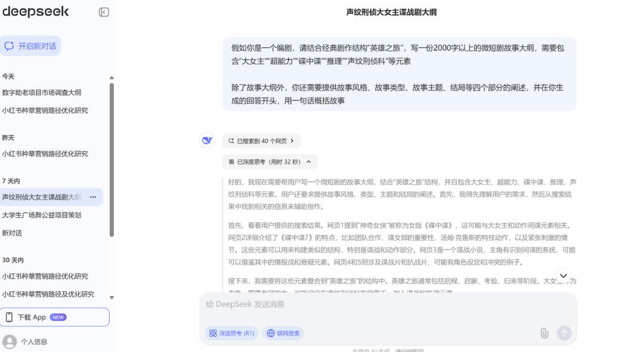Open the three-dot menu of the selected chat
The image size is (644, 352).
point(93,197)
